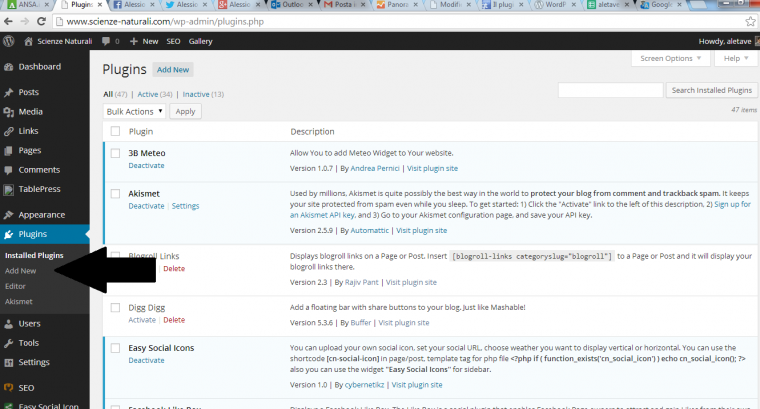
Task: Click the Posts pin icon
Action: tap(9, 92)
